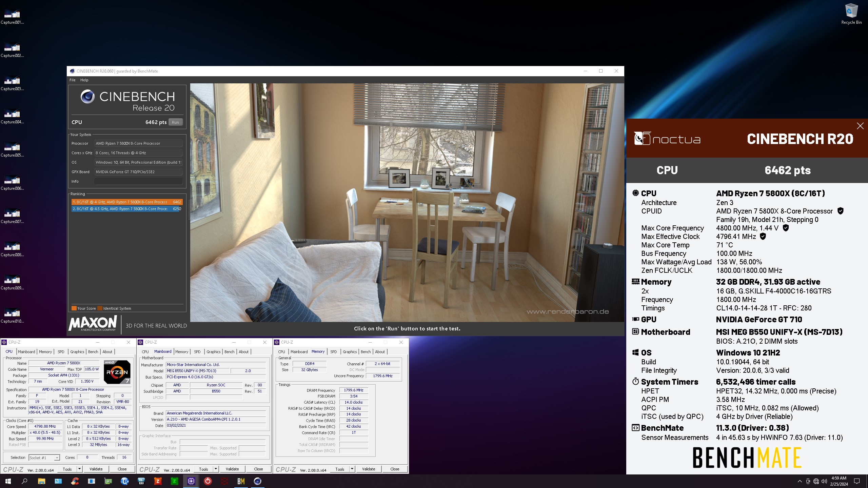
Task: Open Task Manager-like blue window icon in taskbar
Action: (x=92, y=481)
